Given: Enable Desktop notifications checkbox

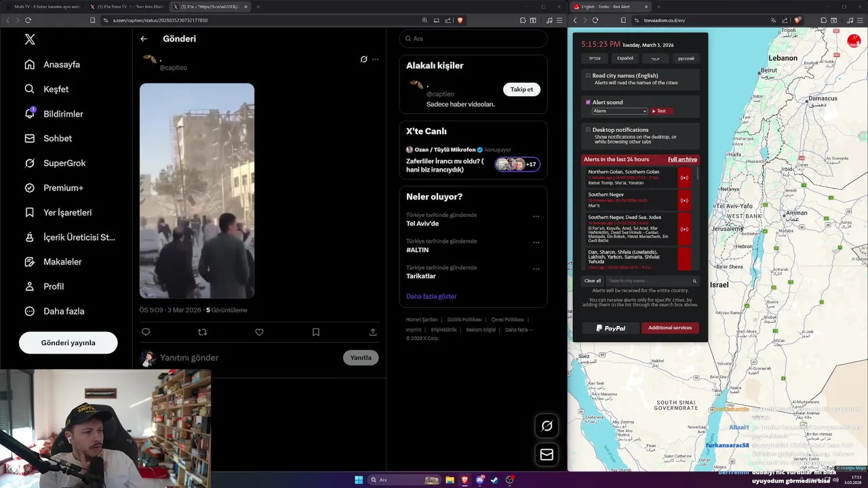Looking at the screenshot, I should pos(588,129).
